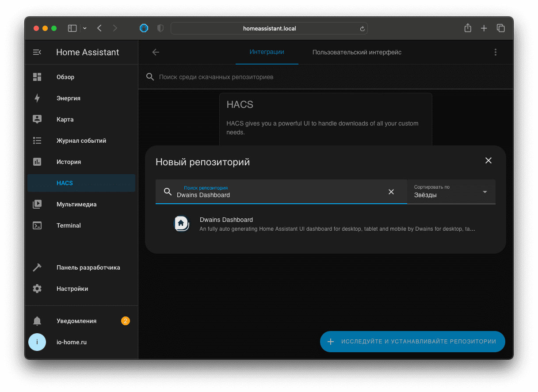Open the Настройки gear icon

pyautogui.click(x=37, y=289)
